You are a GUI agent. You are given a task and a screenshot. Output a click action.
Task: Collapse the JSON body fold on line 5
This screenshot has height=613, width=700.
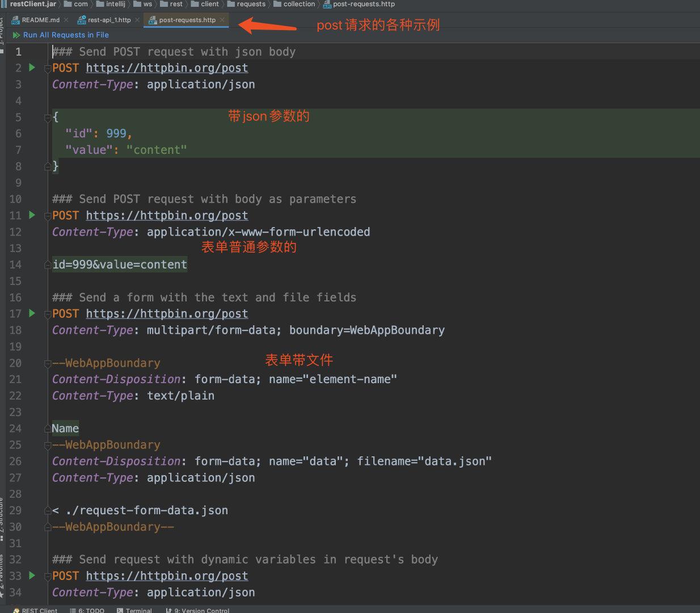point(48,117)
